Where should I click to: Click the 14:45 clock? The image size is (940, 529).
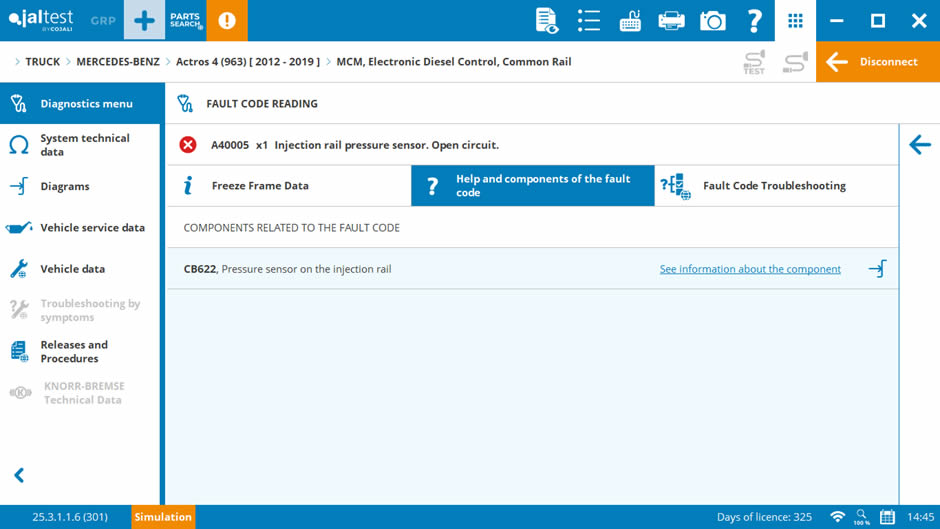pos(920,517)
